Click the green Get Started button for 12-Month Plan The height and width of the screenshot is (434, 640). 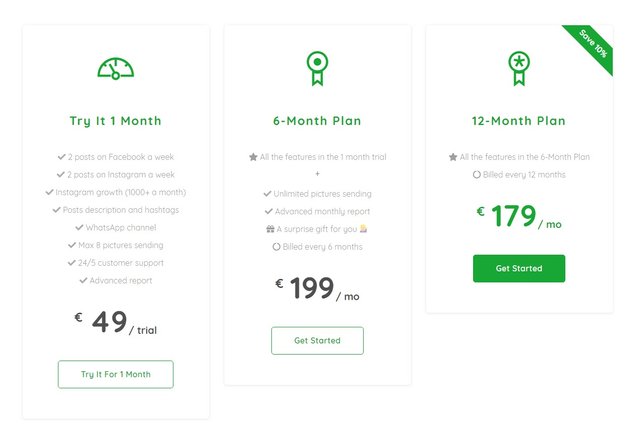coord(519,268)
